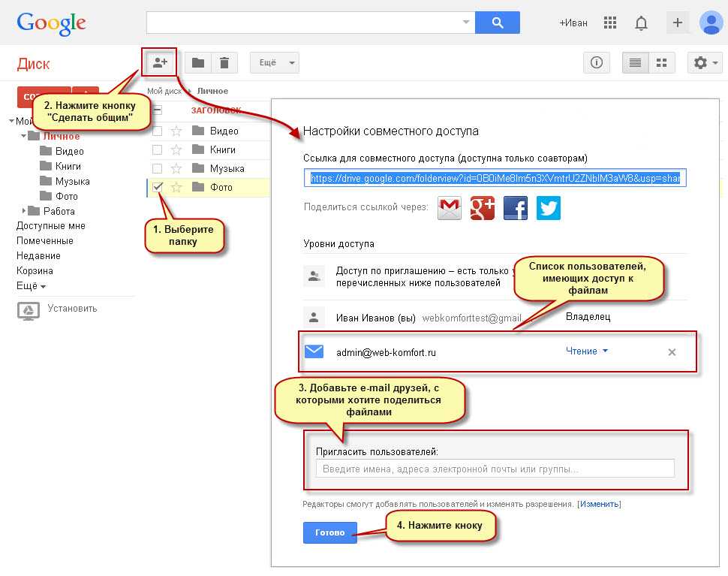This screenshot has height=576, width=728.
Task: Select Работа in the sidebar tree
Action: click(59, 211)
